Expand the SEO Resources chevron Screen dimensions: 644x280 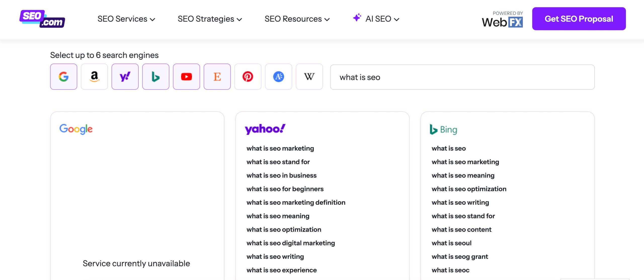[x=327, y=19]
